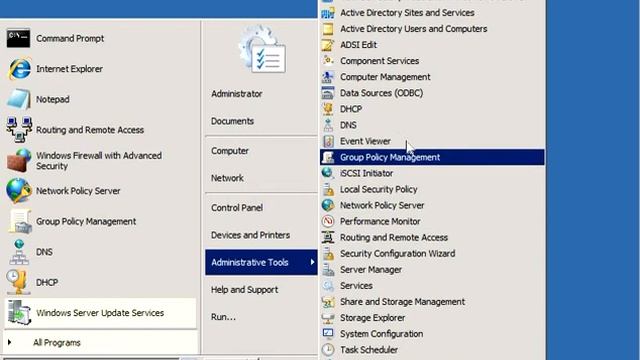Click the DNS icon in left pane
Screen dimensions: 640x360
(x=19, y=252)
